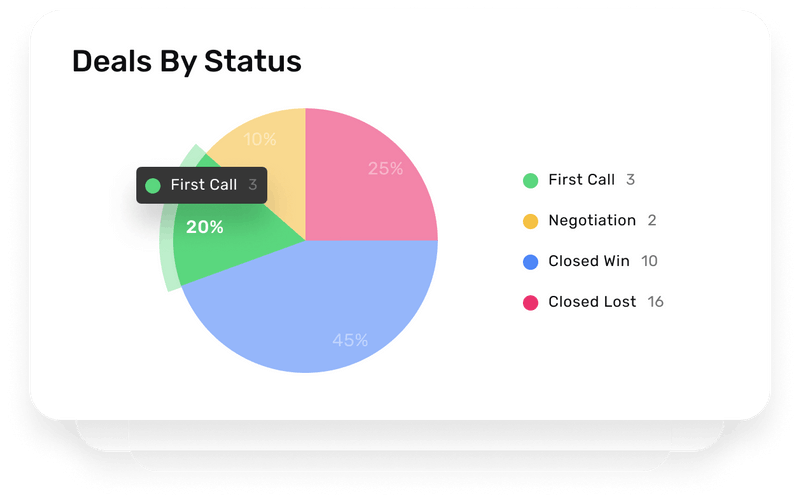Viewport: 800px width, 501px height.
Task: Click the legend count 3 beside First Call
Action: click(x=630, y=180)
